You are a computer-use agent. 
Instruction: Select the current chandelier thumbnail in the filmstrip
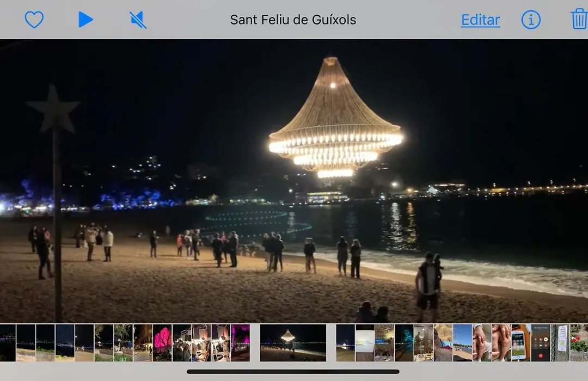pyautogui.click(x=293, y=343)
